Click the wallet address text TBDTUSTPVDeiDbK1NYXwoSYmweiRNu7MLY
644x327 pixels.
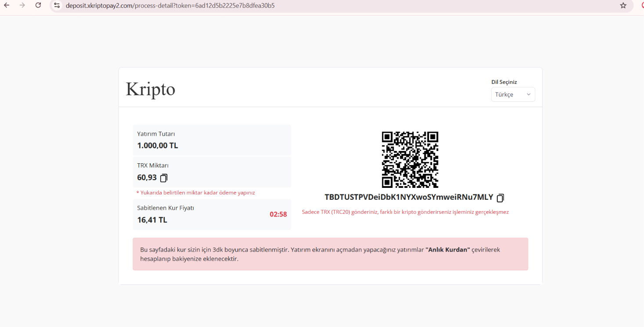tap(409, 197)
